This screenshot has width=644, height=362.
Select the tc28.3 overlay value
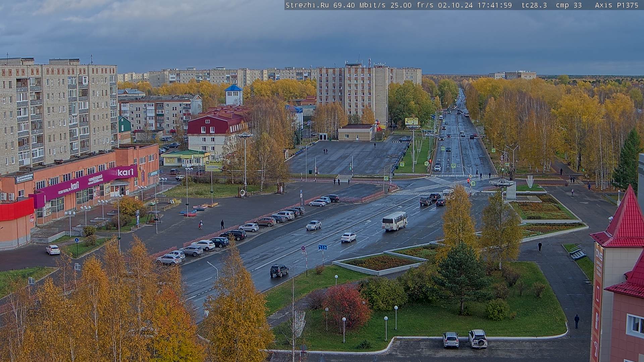(534, 5)
